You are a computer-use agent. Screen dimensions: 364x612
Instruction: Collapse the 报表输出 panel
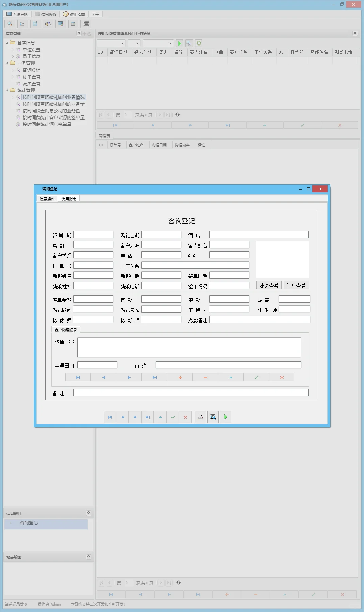[x=88, y=557]
